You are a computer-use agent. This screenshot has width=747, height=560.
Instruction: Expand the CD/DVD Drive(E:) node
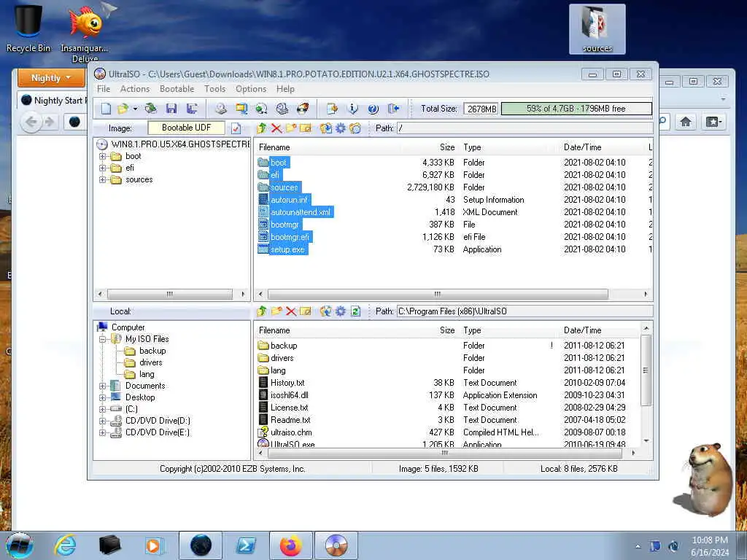tap(102, 432)
